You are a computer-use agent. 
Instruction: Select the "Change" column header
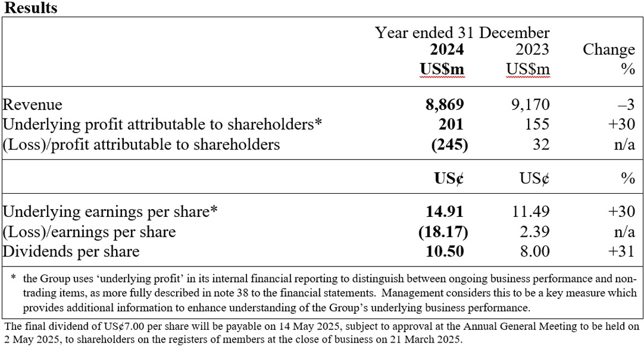609,50
